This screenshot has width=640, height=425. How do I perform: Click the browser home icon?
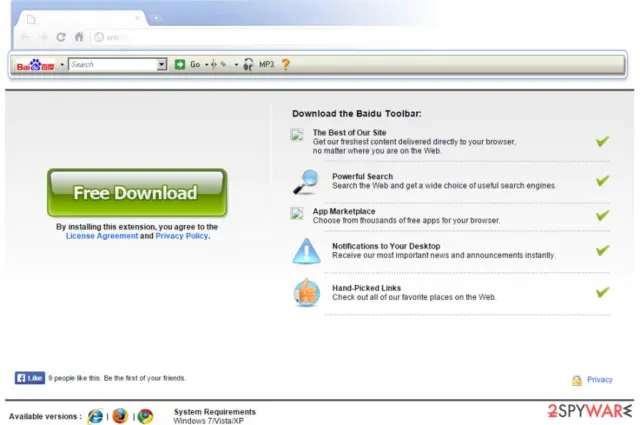click(x=79, y=37)
